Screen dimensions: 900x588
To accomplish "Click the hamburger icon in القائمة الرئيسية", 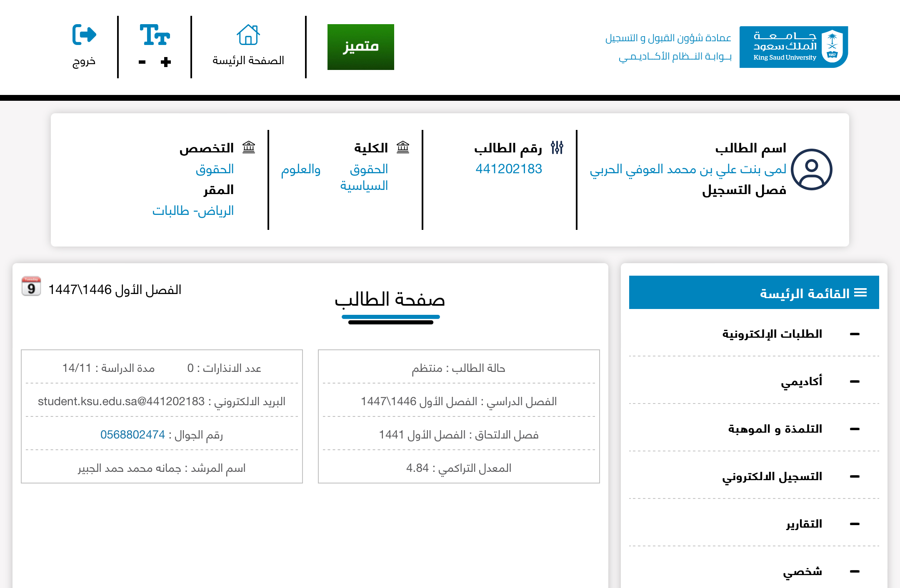I will click(860, 293).
